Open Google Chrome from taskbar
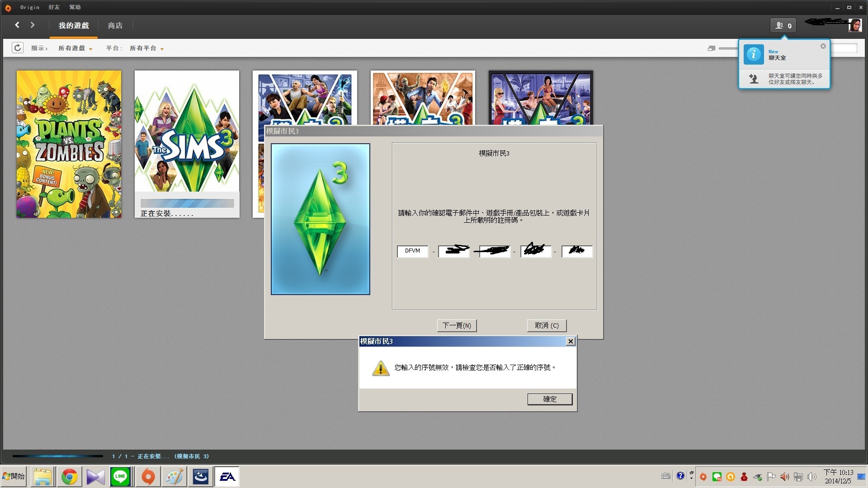This screenshot has height=488, width=868. tap(69, 477)
